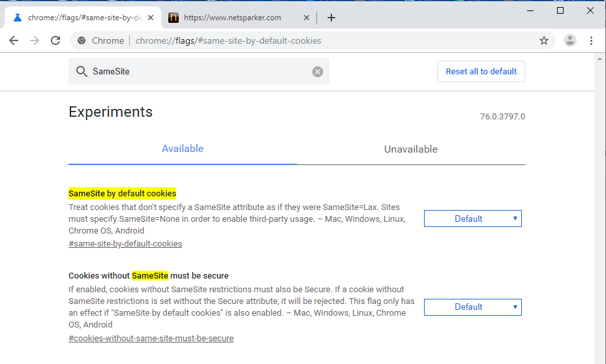Open the #same-site-by-default-cookies link
Image resolution: width=606 pixels, height=364 pixels.
[x=125, y=244]
